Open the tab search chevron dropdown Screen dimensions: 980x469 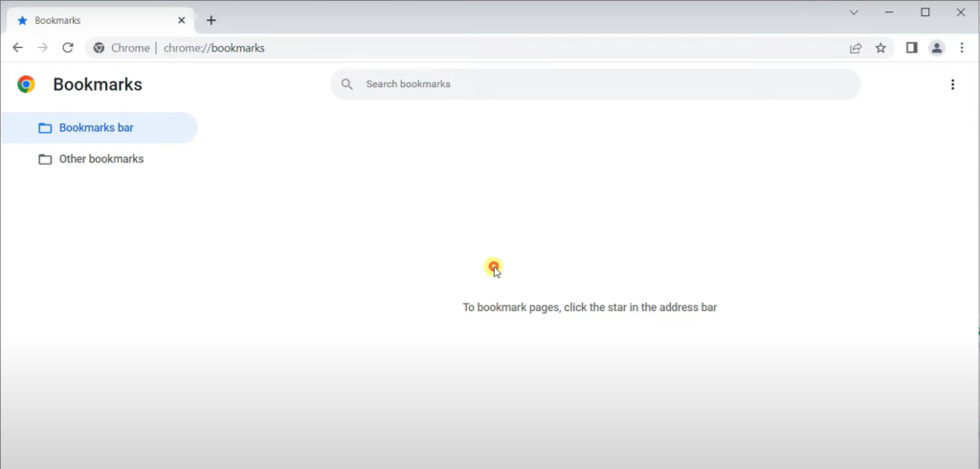pos(854,11)
